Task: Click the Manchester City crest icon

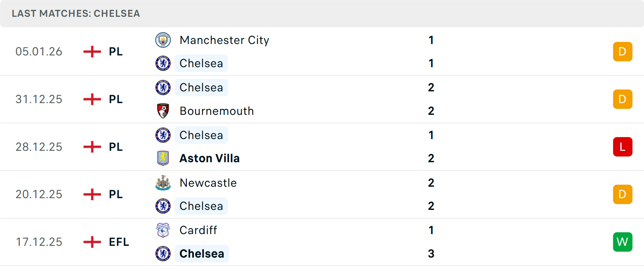Action: (163, 40)
